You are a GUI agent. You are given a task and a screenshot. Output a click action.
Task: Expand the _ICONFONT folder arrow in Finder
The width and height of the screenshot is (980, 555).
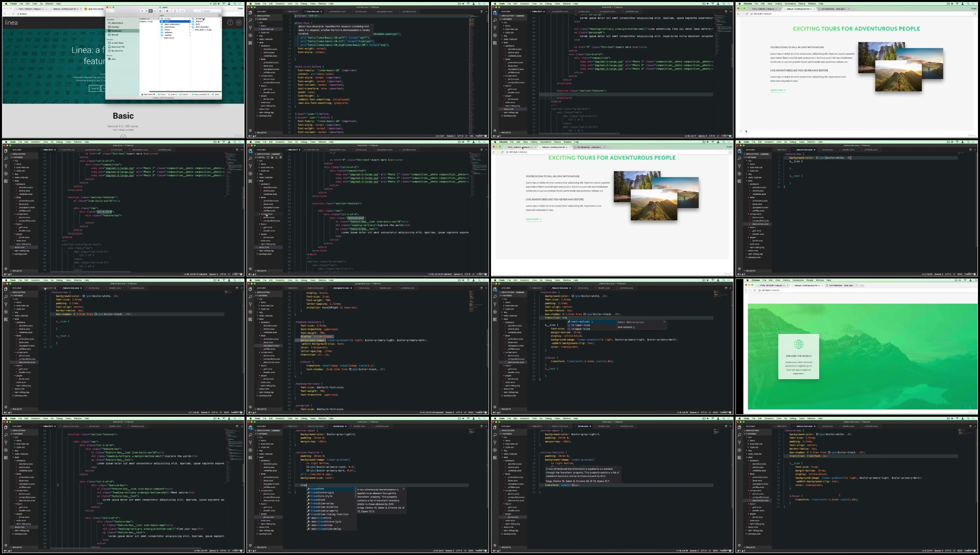tap(220, 19)
